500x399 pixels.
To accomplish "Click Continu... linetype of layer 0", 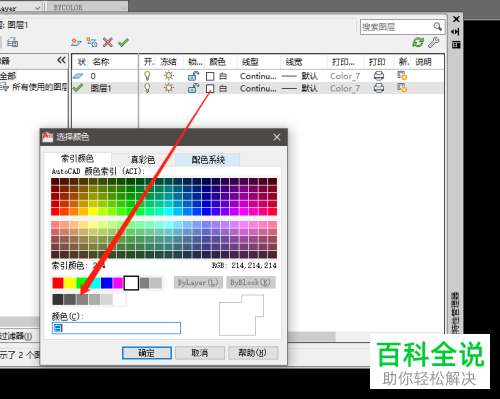I will coord(258,76).
